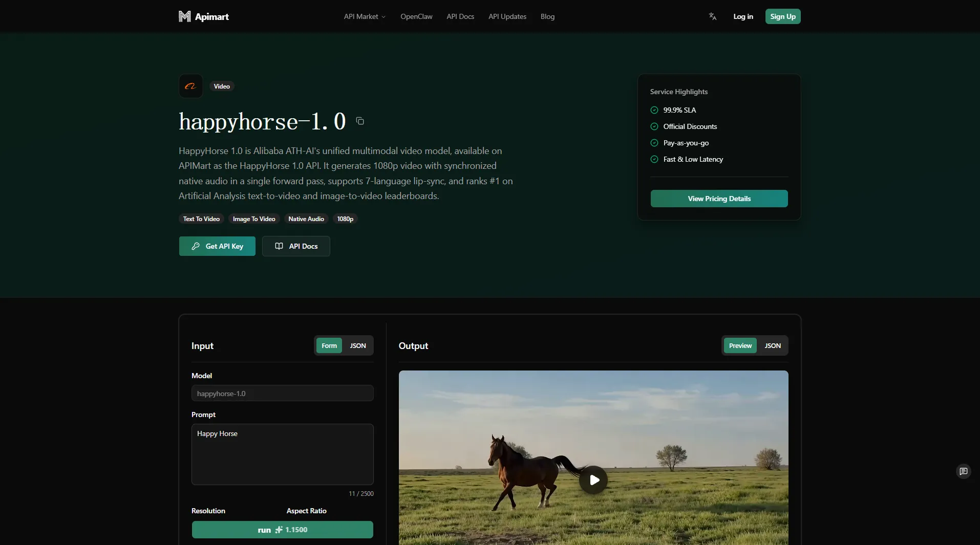Switch Output to Preview view
Image resolution: width=980 pixels, height=545 pixels.
click(x=740, y=345)
